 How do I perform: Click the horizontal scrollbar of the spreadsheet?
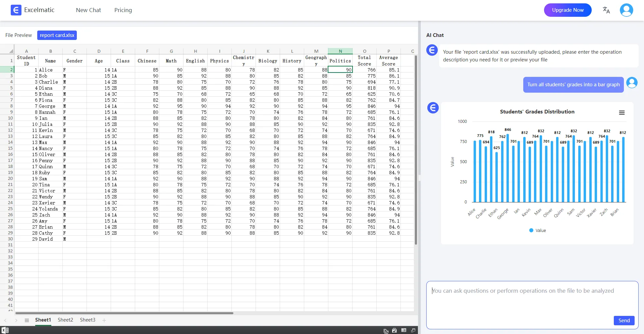124,313
